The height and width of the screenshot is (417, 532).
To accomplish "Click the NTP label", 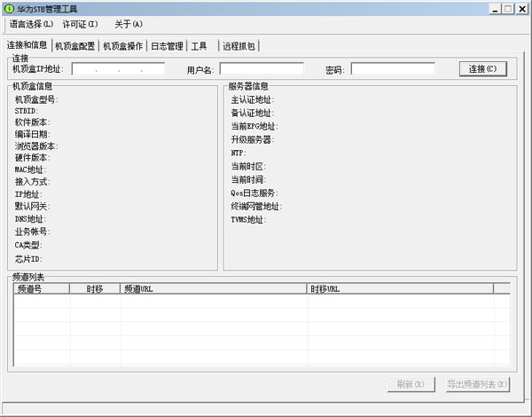I will point(239,153).
